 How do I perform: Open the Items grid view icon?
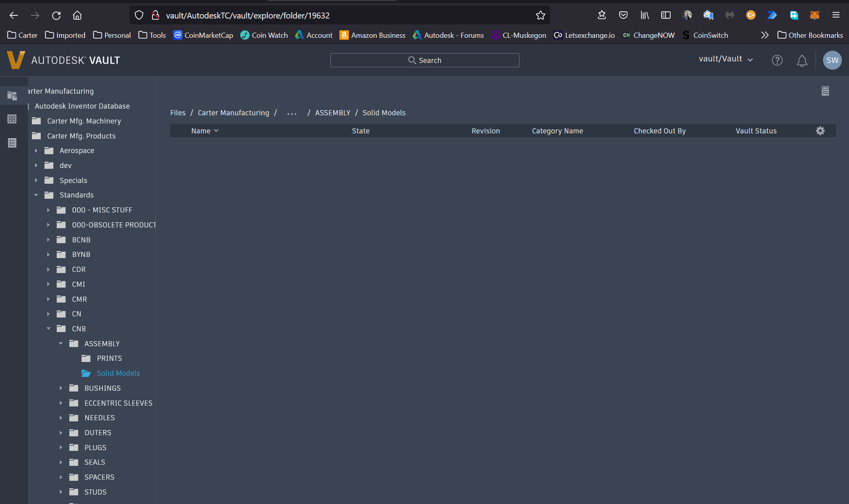point(12,119)
